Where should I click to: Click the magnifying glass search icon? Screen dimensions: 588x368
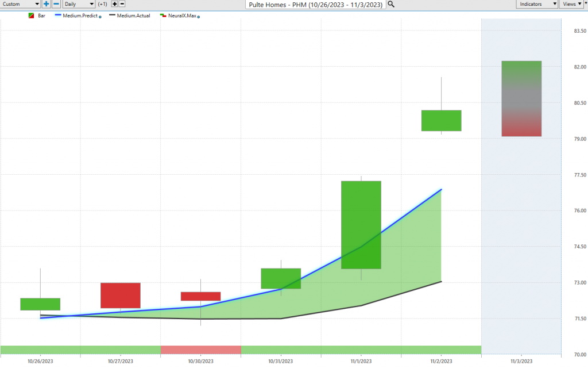coord(390,4)
